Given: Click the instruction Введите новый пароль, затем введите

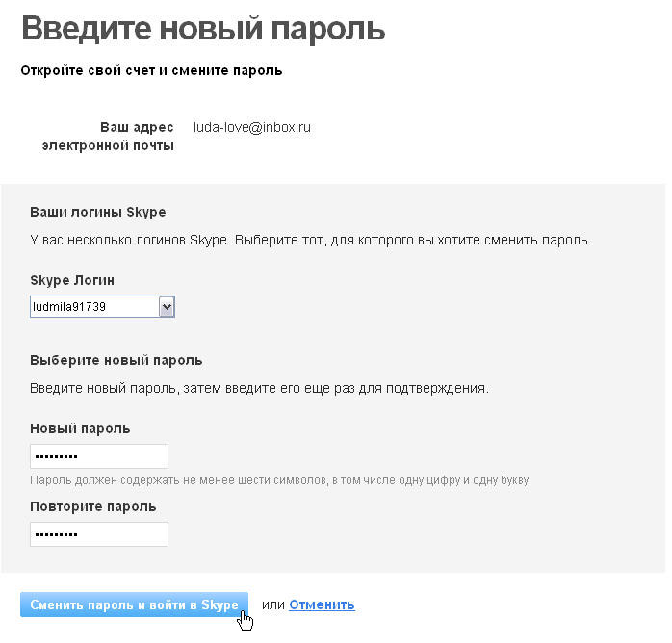Looking at the screenshot, I should pos(259,389).
